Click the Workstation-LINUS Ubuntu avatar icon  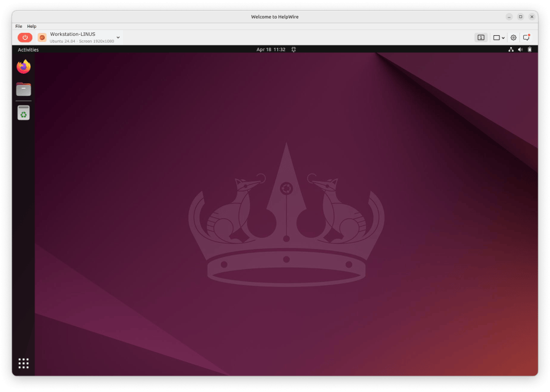click(42, 37)
